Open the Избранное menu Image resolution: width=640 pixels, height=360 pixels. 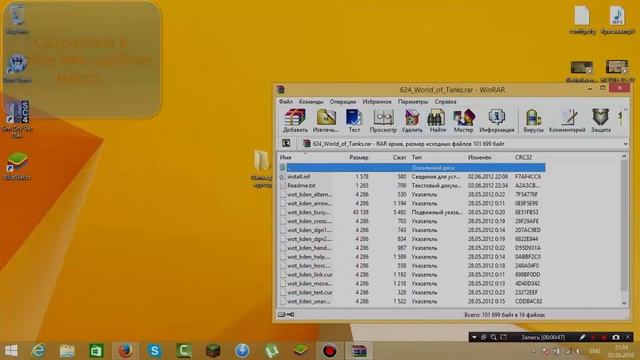pos(377,101)
